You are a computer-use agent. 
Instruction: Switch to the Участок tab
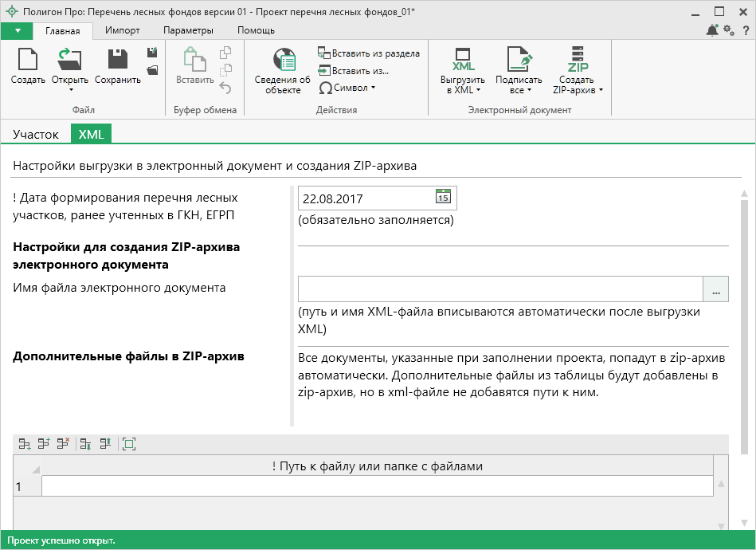click(36, 134)
